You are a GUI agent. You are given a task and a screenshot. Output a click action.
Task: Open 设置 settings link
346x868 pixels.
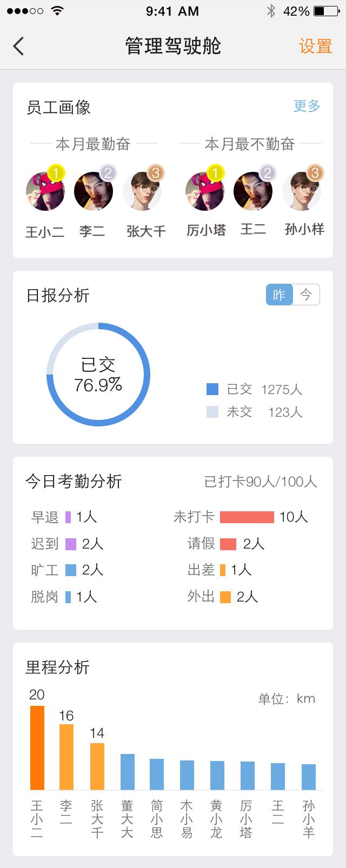point(315,46)
